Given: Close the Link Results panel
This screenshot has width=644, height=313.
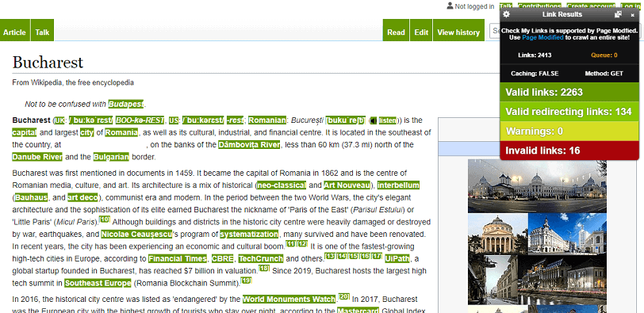Looking at the screenshot, I should tap(633, 15).
